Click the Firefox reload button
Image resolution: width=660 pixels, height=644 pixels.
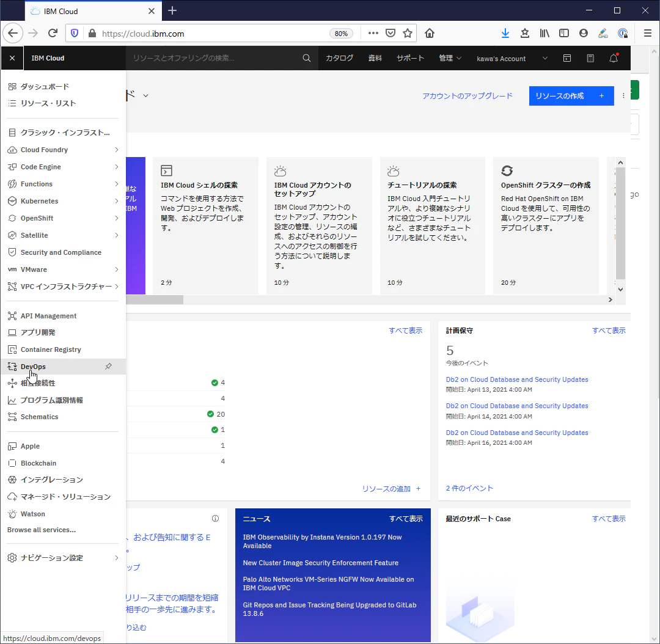click(53, 33)
